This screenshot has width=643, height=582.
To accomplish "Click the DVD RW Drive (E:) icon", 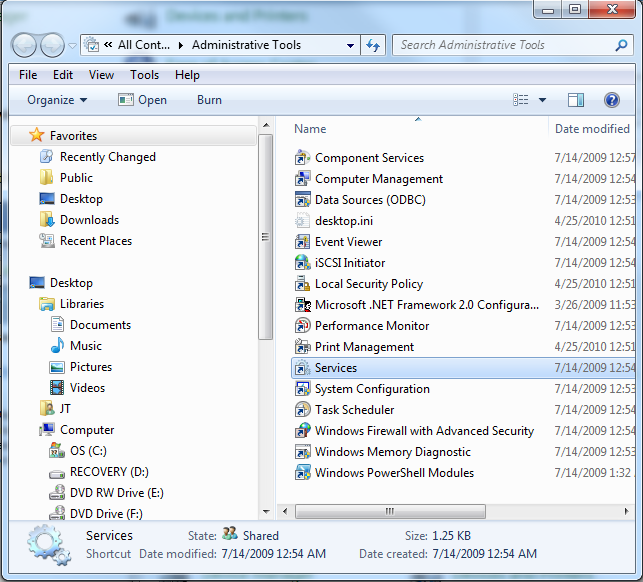I will (57, 493).
